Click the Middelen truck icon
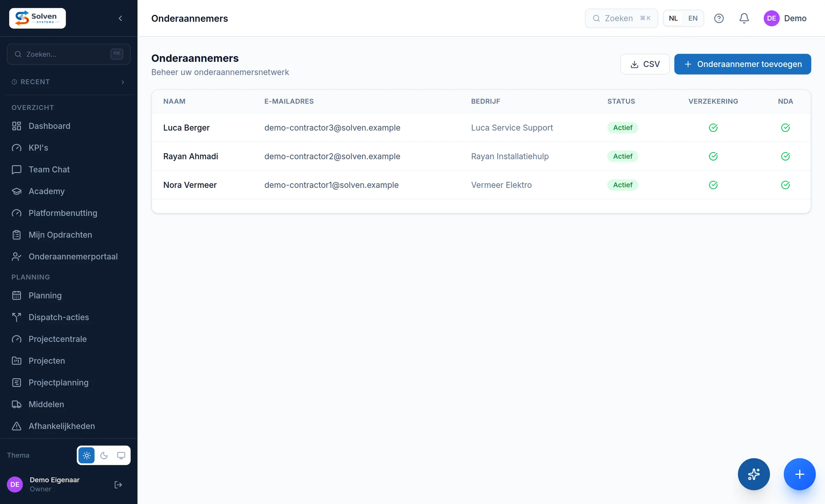 [16, 404]
